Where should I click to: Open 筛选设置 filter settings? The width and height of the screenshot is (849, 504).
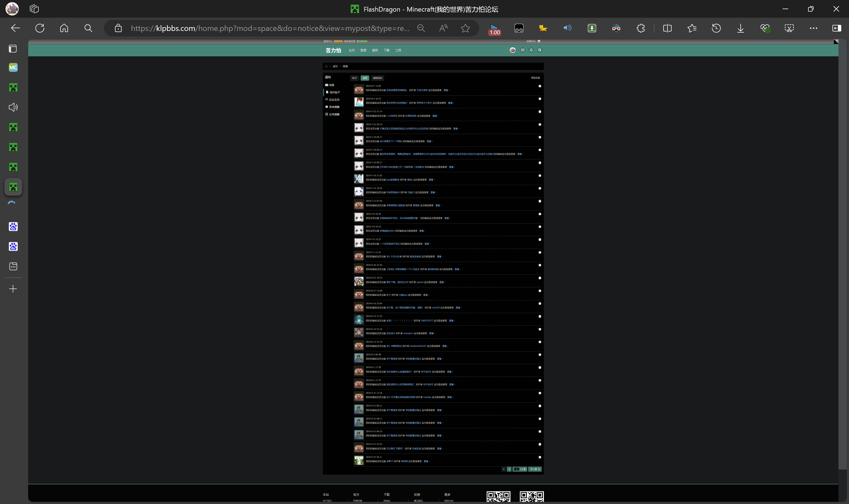[536, 78]
